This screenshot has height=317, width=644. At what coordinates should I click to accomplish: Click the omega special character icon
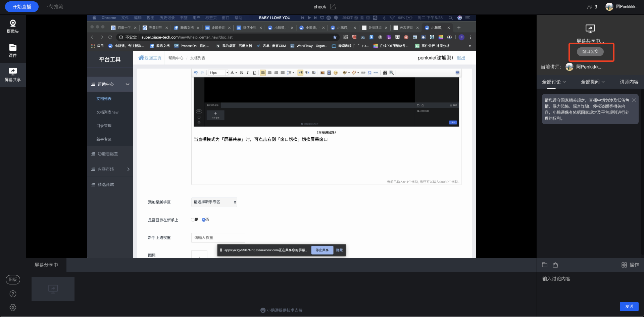(x=369, y=73)
